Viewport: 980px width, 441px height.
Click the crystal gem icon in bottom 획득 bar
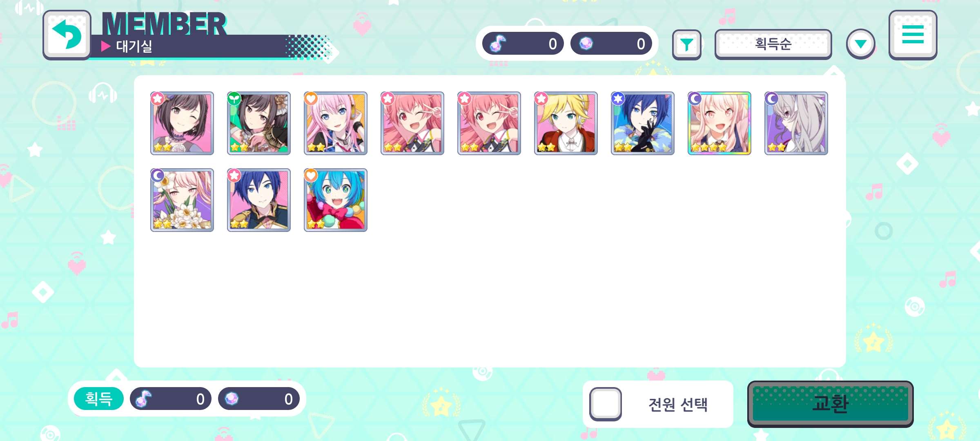232,399
